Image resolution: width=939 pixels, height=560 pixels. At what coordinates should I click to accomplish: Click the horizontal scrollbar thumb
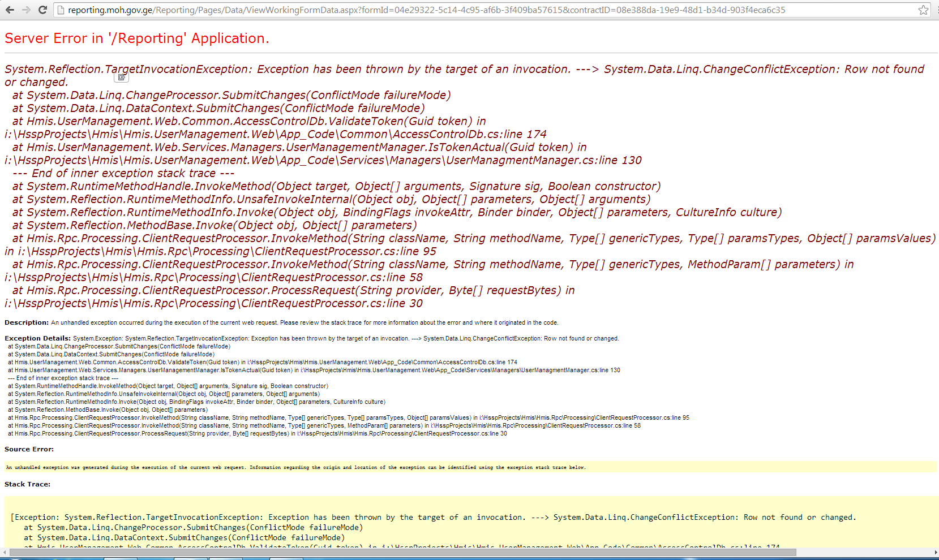coord(402,552)
